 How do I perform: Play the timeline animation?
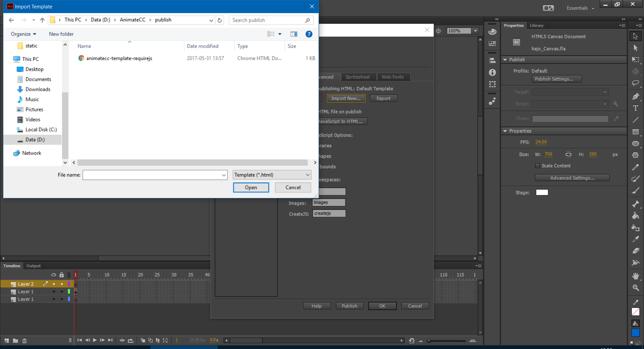pyautogui.click(x=95, y=340)
